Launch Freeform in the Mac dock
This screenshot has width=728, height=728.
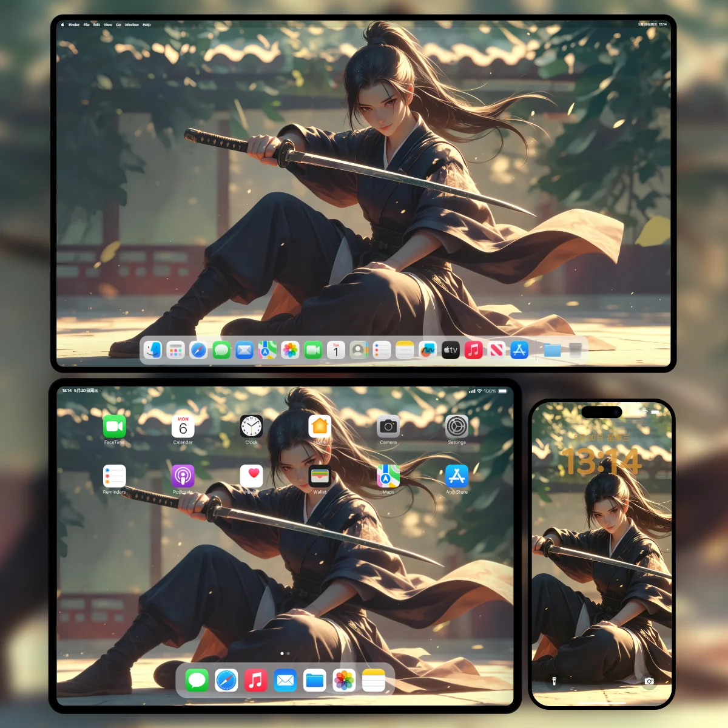point(428,350)
